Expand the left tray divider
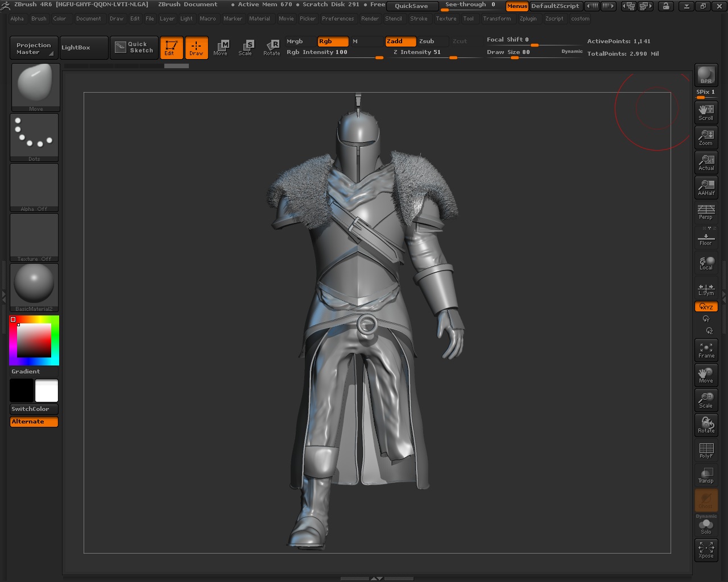 (x=3, y=296)
